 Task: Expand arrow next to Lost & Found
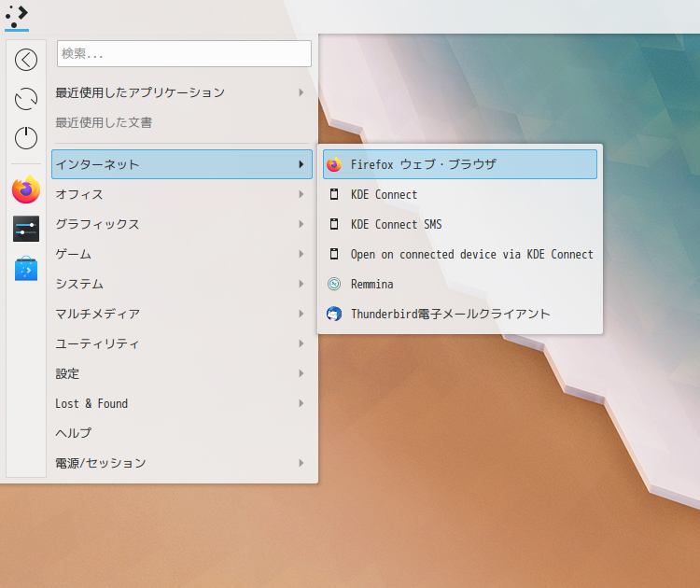pos(301,403)
